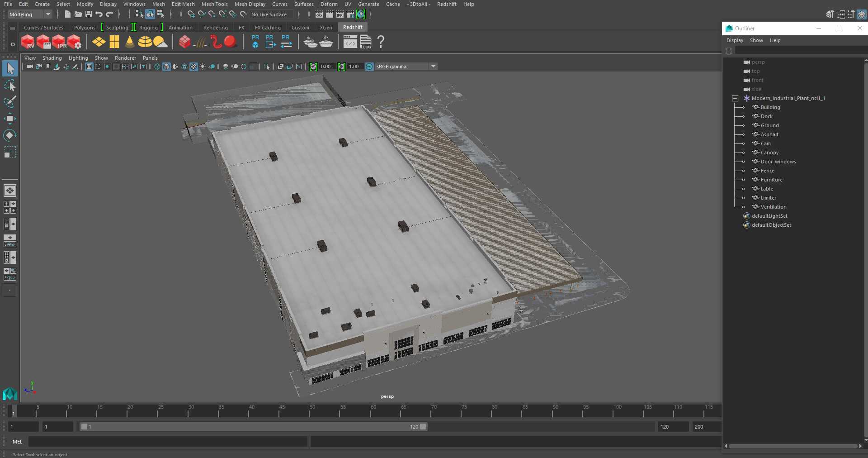This screenshot has height=458, width=868.
Task: Click the Redshift IPR shelf icon
Action: coord(59,42)
